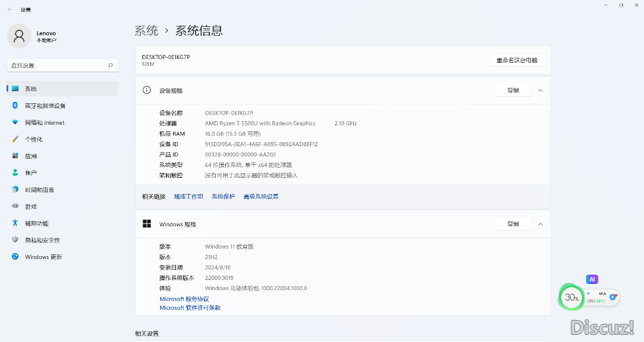This screenshot has width=644, height=342.
Task: Click the CPU 38°C temperature readout
Action: (x=596, y=301)
